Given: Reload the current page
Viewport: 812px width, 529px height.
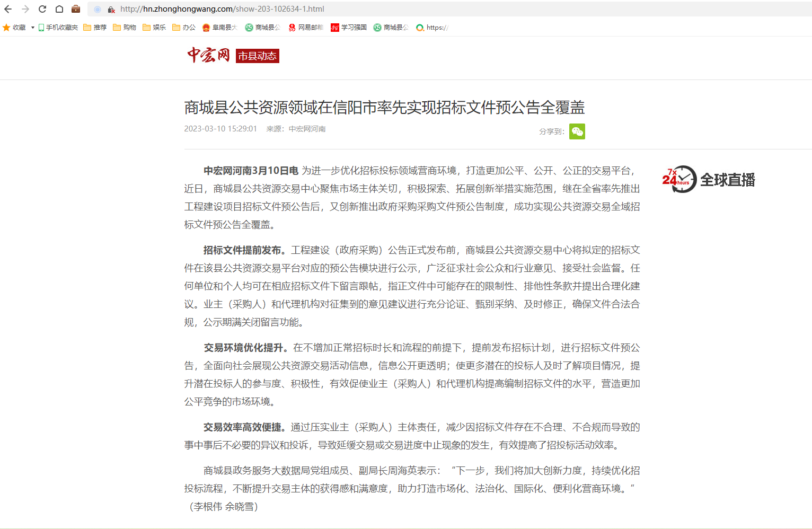Looking at the screenshot, I should click(42, 9).
